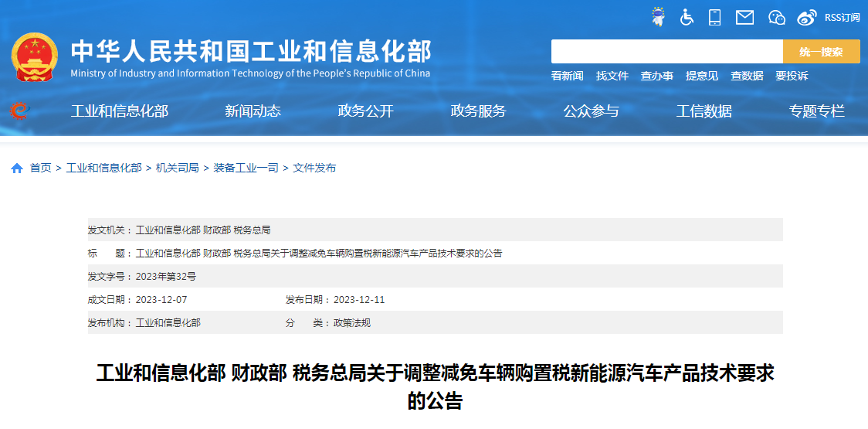Select 发布机构 工业和信息化部 text
The height and width of the screenshot is (429, 868).
tap(168, 323)
